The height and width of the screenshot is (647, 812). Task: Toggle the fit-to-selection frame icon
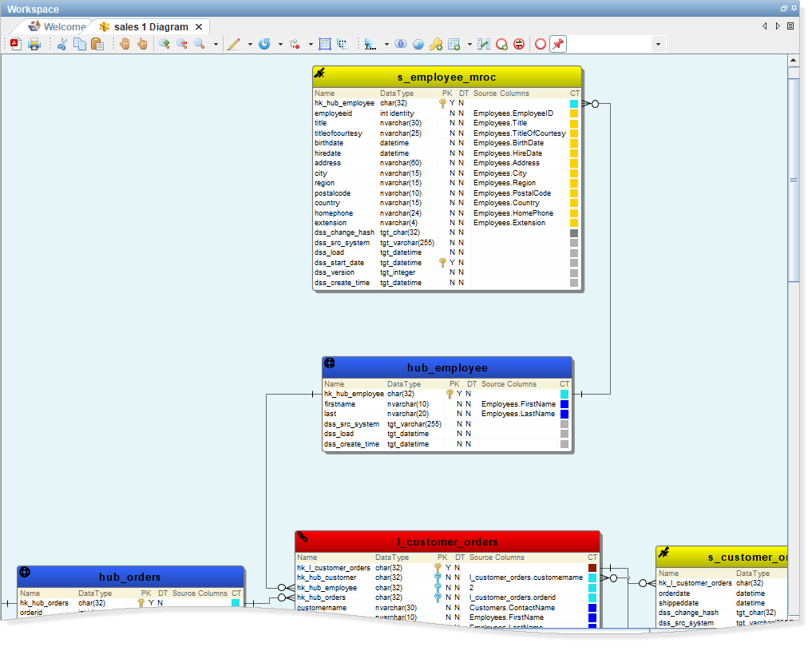pos(324,45)
